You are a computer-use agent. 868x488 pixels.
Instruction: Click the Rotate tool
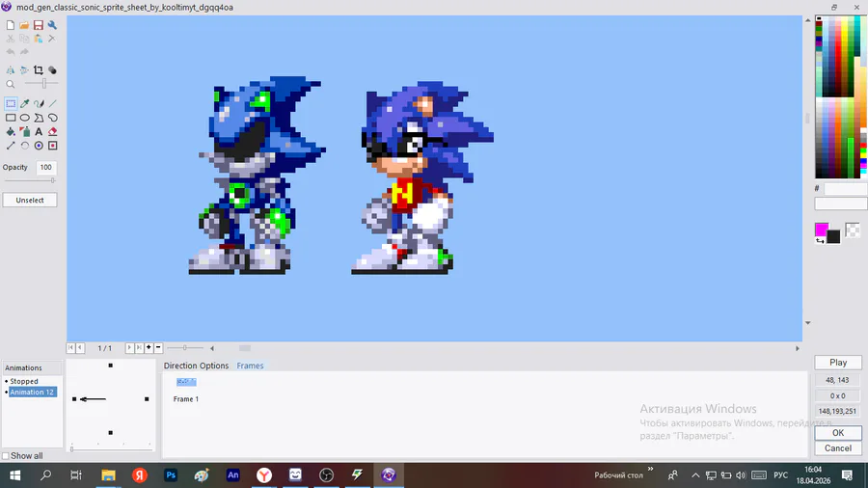click(x=25, y=146)
